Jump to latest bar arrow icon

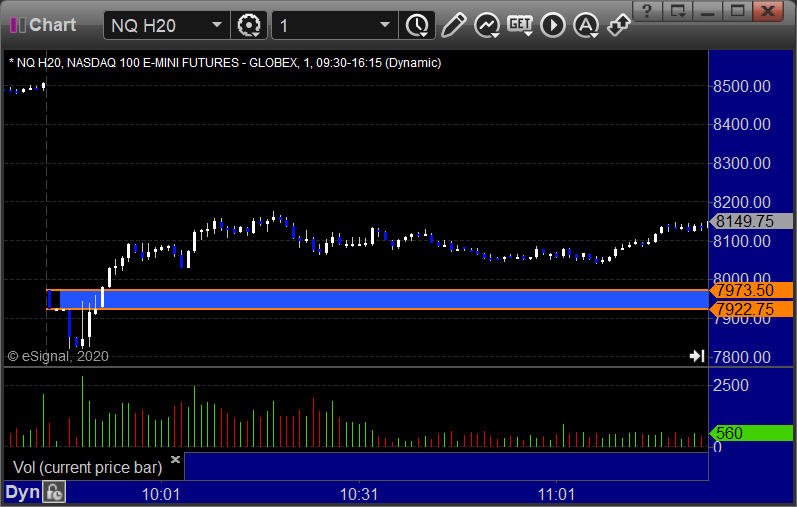(x=697, y=356)
